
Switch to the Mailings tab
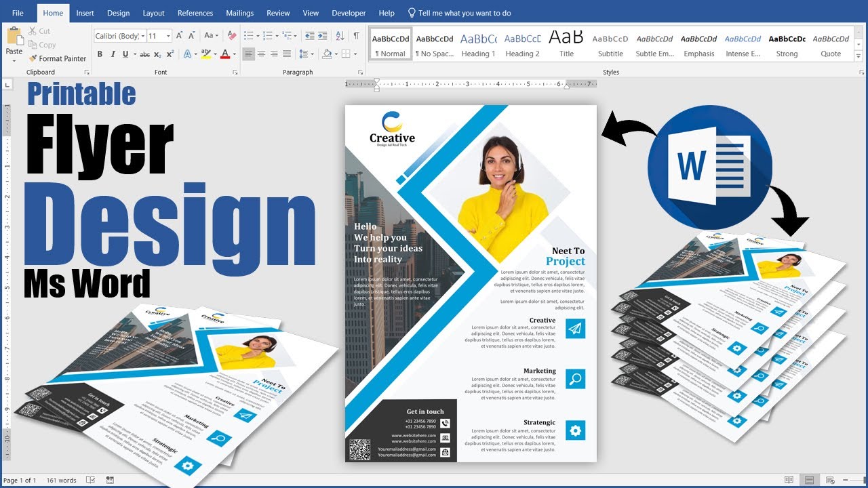tap(239, 13)
